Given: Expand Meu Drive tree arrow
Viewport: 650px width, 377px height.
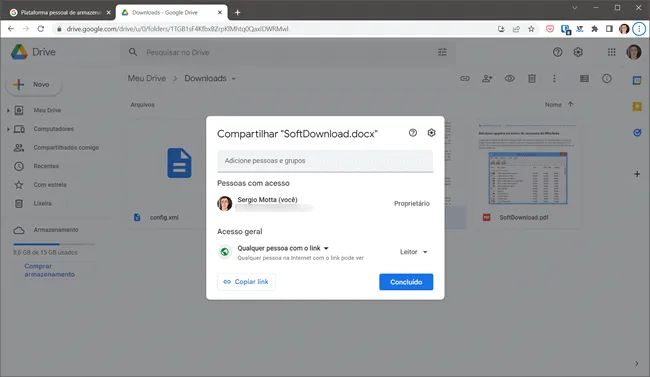Looking at the screenshot, I should tap(8, 110).
